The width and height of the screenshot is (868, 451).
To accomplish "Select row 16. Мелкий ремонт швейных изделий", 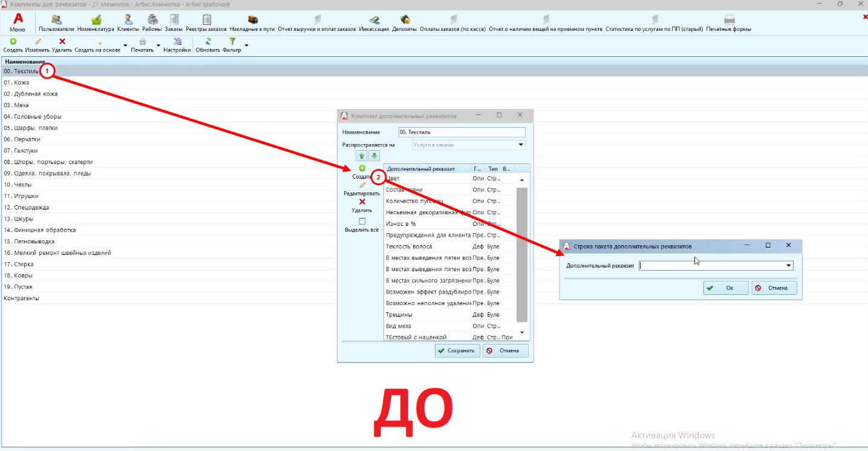I will point(434,252).
